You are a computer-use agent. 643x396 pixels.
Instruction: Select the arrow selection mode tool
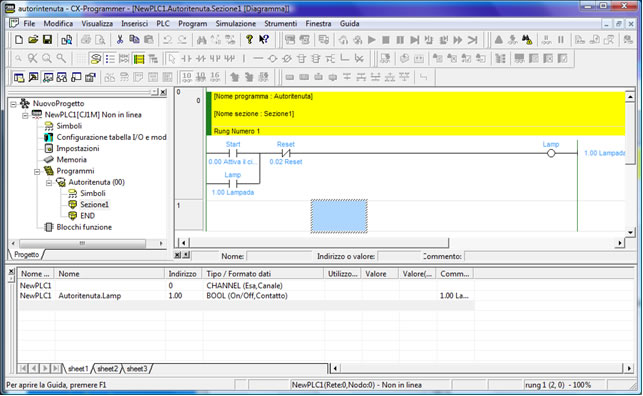(x=172, y=59)
